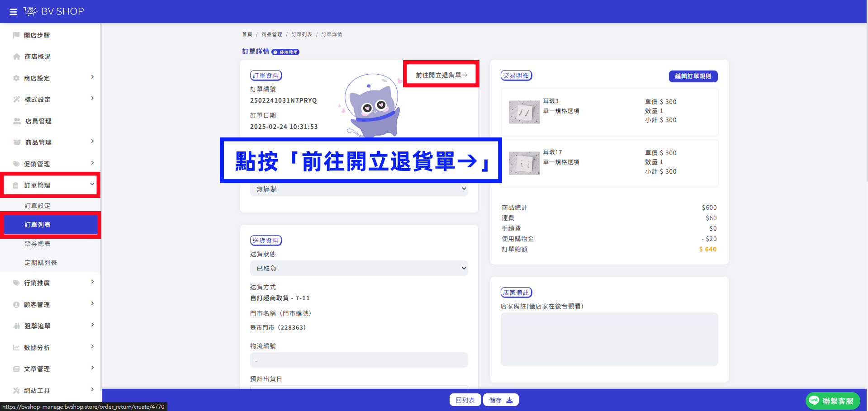
Task: Expand the 顧客管理 chevron
Action: click(x=92, y=304)
